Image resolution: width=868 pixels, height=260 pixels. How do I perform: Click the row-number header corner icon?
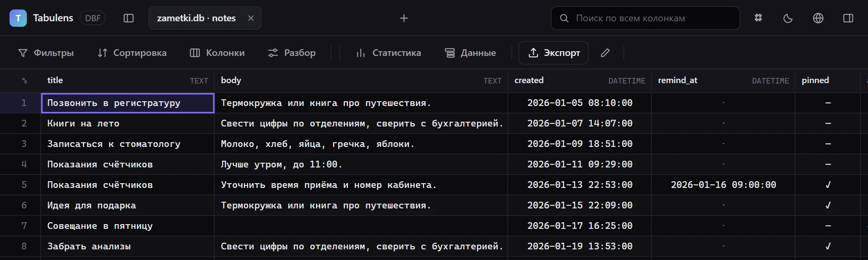tap(24, 81)
